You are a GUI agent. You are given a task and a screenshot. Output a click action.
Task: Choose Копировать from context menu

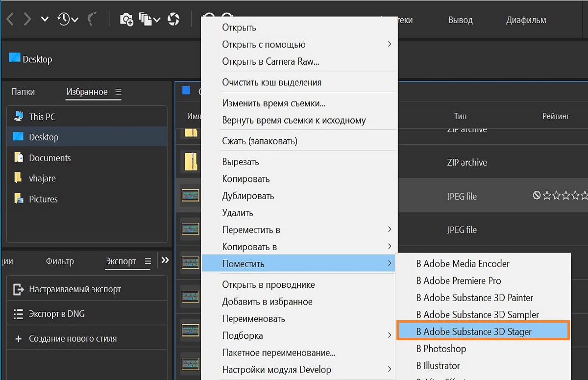click(x=298, y=179)
